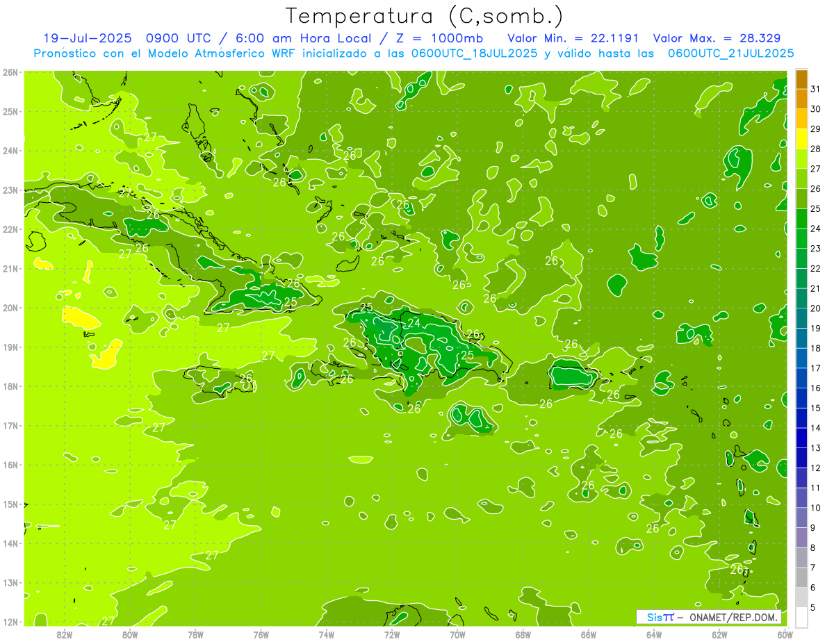Click the '64W' longitude label

click(654, 634)
